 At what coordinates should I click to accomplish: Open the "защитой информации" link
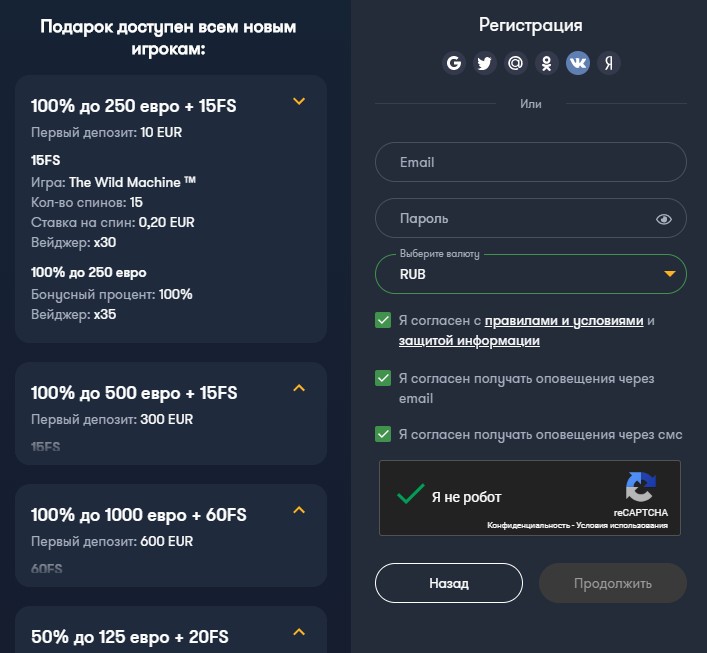pos(469,341)
